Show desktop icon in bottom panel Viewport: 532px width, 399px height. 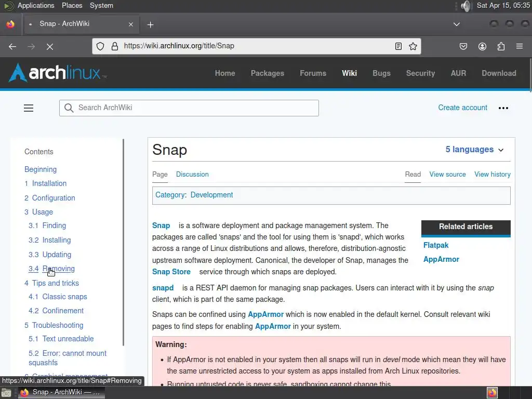(6, 393)
